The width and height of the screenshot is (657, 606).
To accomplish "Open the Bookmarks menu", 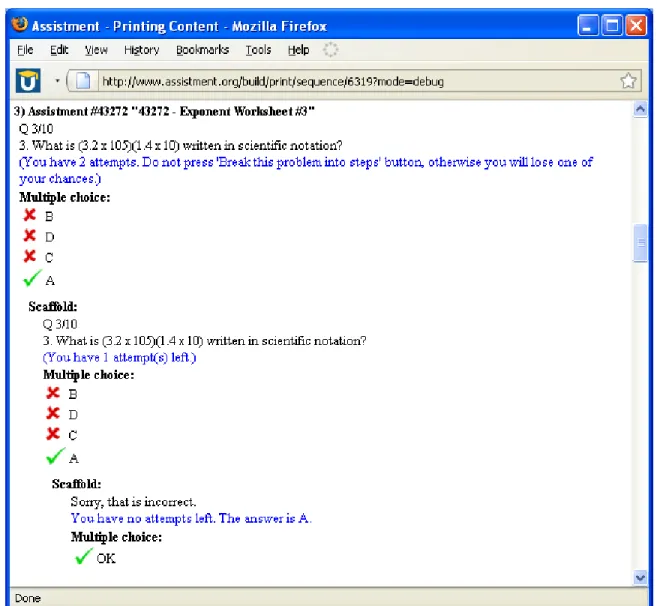I will 202,50.
